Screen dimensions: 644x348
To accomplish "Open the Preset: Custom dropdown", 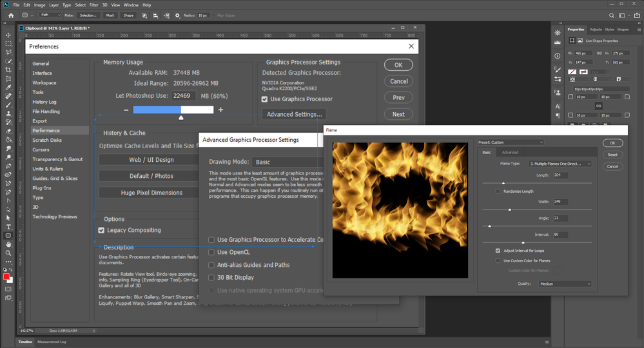I will [511, 142].
